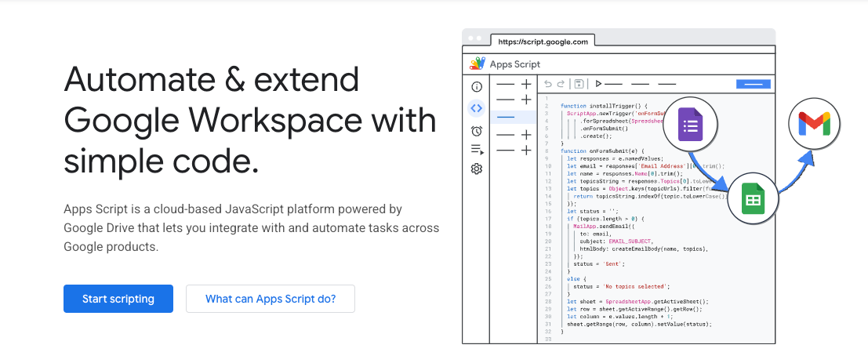868x363 pixels.
Task: Click the code line '.create();'
Action: point(596,136)
